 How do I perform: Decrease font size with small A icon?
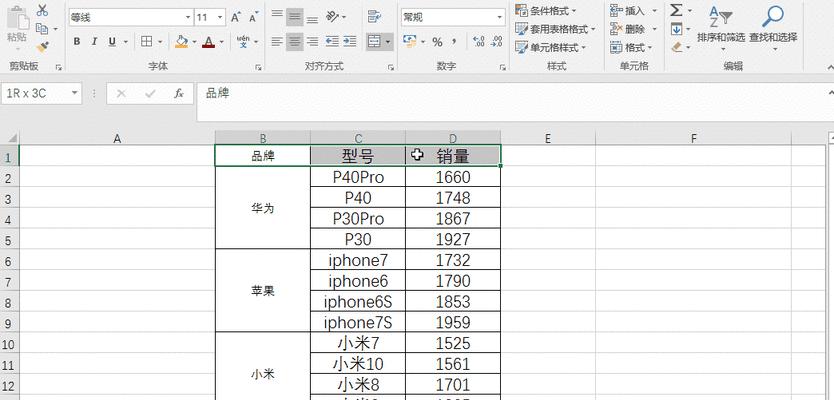[x=254, y=17]
